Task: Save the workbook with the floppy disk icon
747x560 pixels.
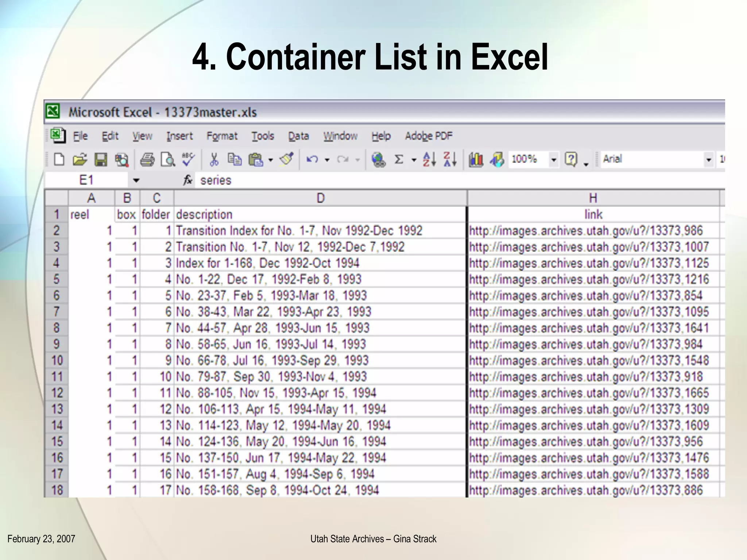Action: pos(101,159)
